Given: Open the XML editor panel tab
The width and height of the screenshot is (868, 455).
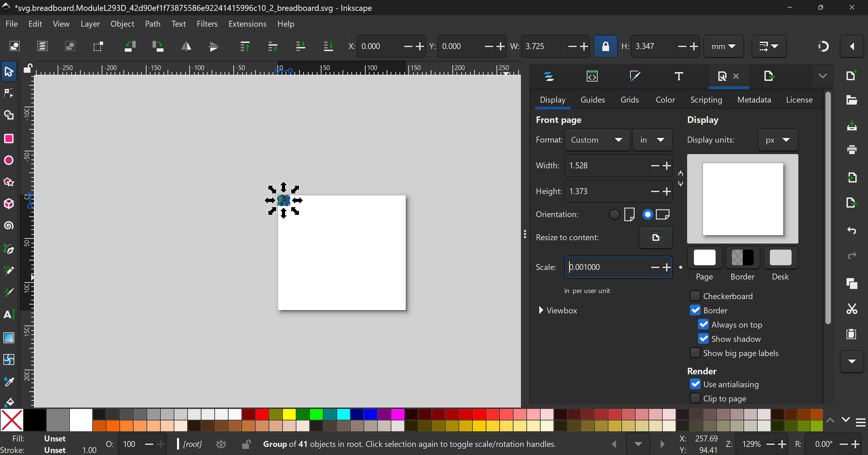Looking at the screenshot, I should click(592, 76).
